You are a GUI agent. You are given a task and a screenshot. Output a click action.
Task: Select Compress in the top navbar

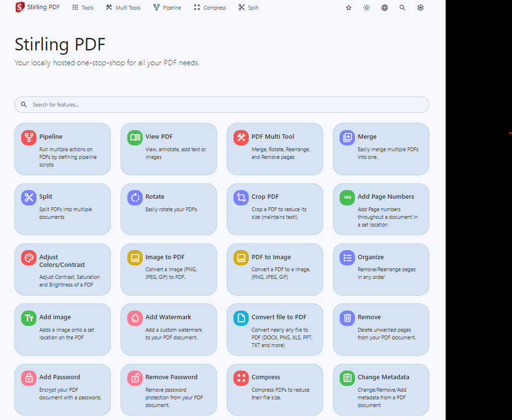click(x=210, y=8)
